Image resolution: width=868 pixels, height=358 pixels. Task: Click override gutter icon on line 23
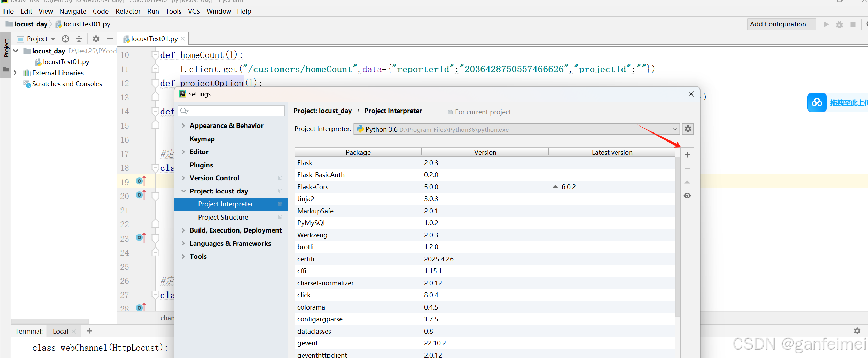[x=141, y=237]
